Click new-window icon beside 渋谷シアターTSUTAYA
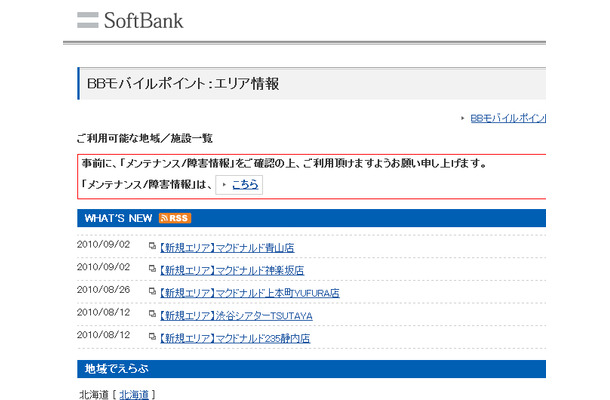This screenshot has height=400, width=610. [152, 314]
